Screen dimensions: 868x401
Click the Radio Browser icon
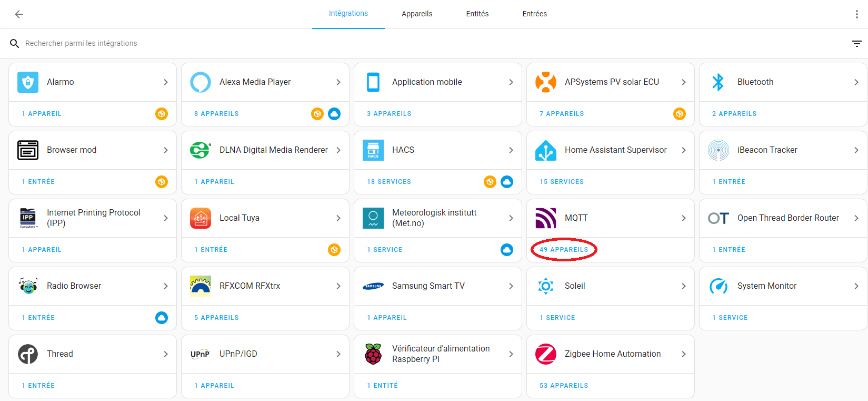click(28, 286)
